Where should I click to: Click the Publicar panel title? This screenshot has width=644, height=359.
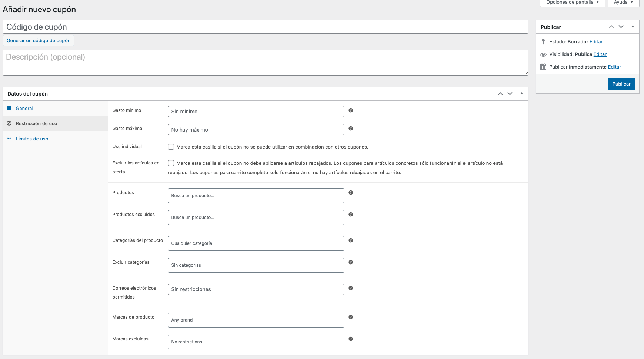click(551, 27)
